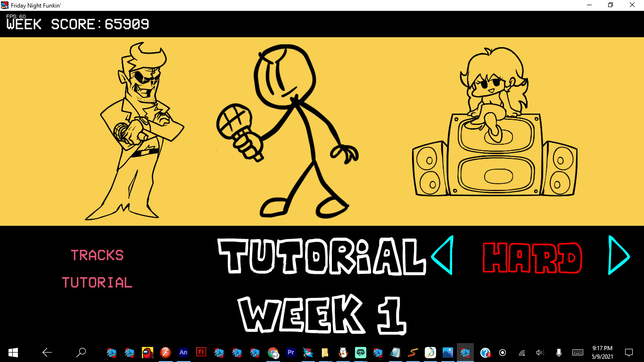Open the red Fl Adobe Flash icon
The width and height of the screenshot is (644, 362).
201,353
